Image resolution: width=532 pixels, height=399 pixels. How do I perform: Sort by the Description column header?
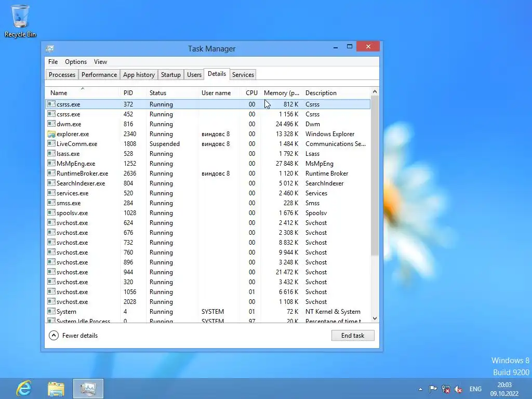[x=337, y=92]
